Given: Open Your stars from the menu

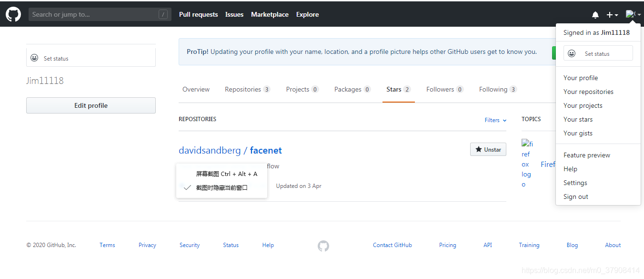Looking at the screenshot, I should point(578,119).
